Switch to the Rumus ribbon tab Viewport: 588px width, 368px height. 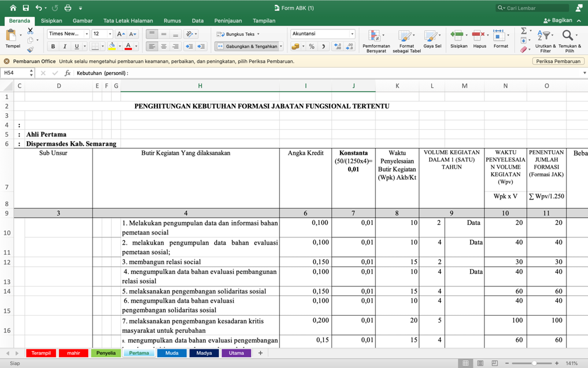tap(172, 21)
